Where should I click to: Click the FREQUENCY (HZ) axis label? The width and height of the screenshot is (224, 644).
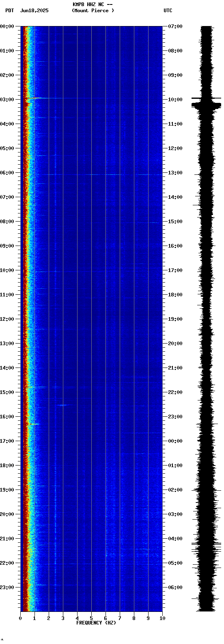coord(96,623)
